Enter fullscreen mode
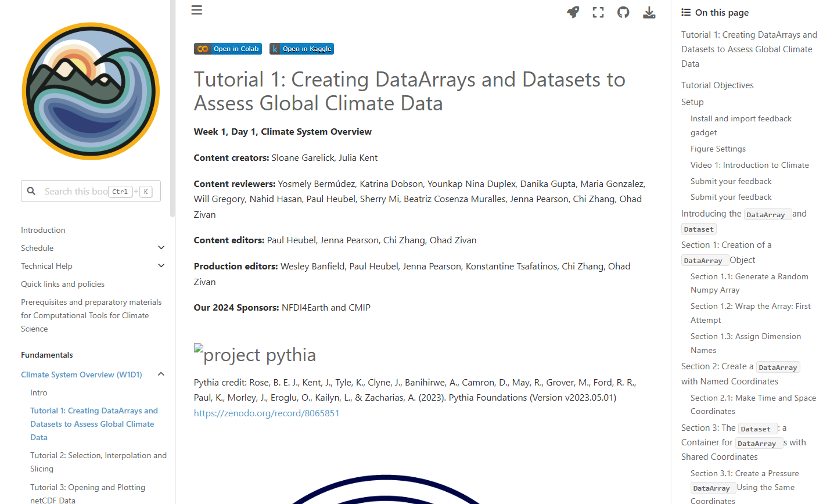 (x=598, y=12)
